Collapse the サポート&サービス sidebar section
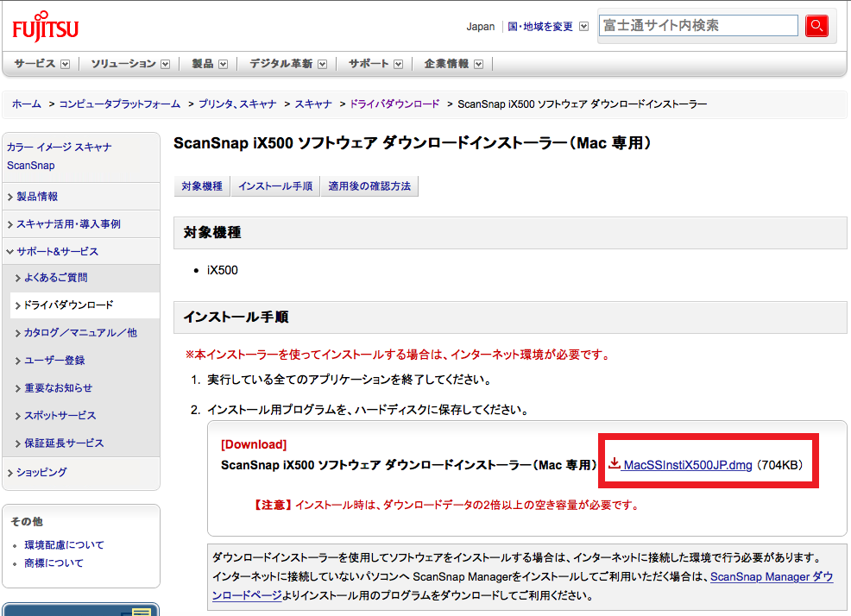This screenshot has width=851, height=616. point(52,252)
